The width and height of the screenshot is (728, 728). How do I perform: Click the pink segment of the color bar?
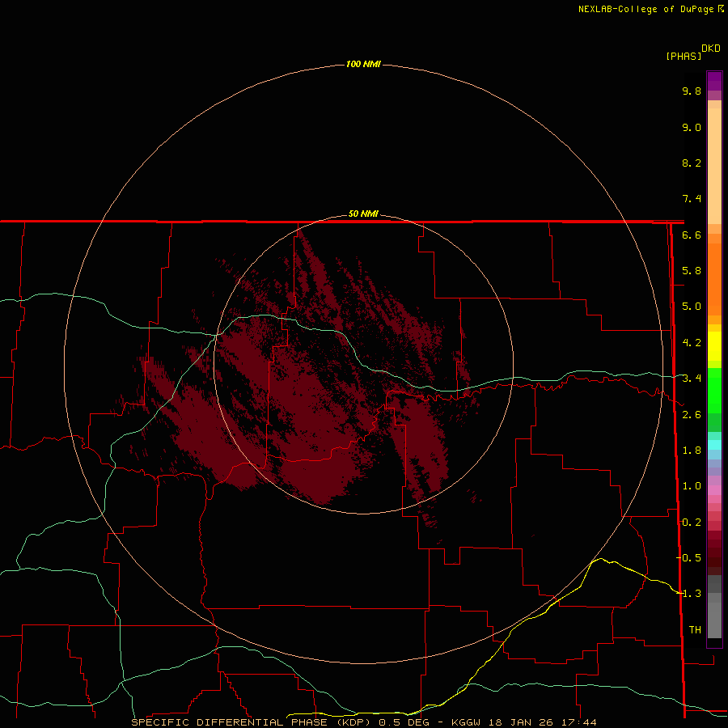point(714,490)
